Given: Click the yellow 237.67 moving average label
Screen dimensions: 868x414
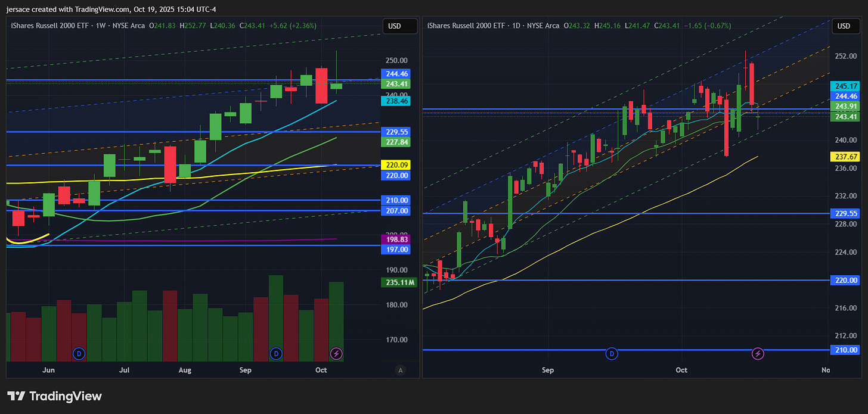Looking at the screenshot, I should click(x=847, y=156).
